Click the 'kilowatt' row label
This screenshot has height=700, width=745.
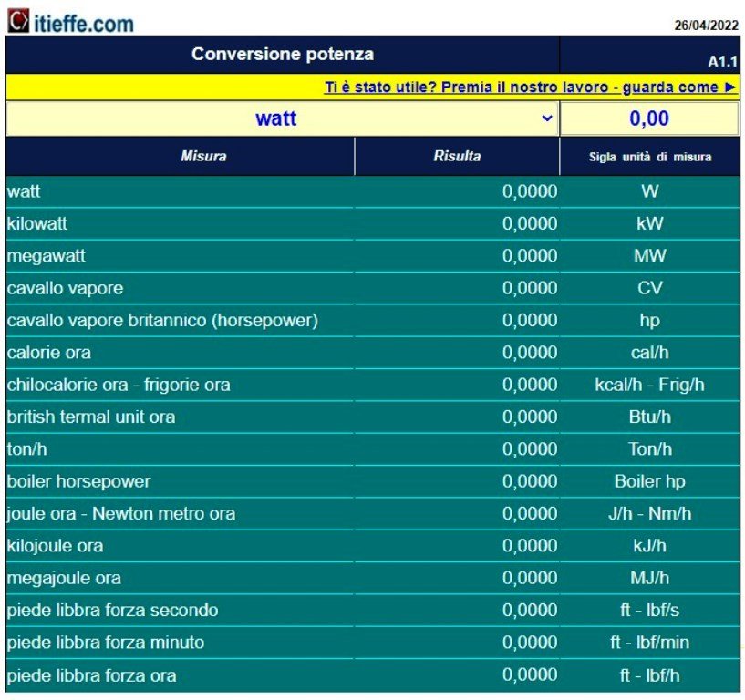(37, 223)
